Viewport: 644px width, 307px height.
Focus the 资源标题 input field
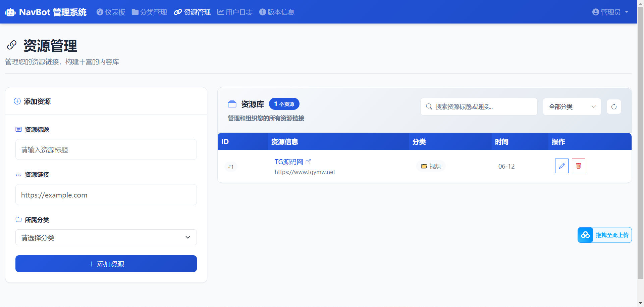point(106,150)
